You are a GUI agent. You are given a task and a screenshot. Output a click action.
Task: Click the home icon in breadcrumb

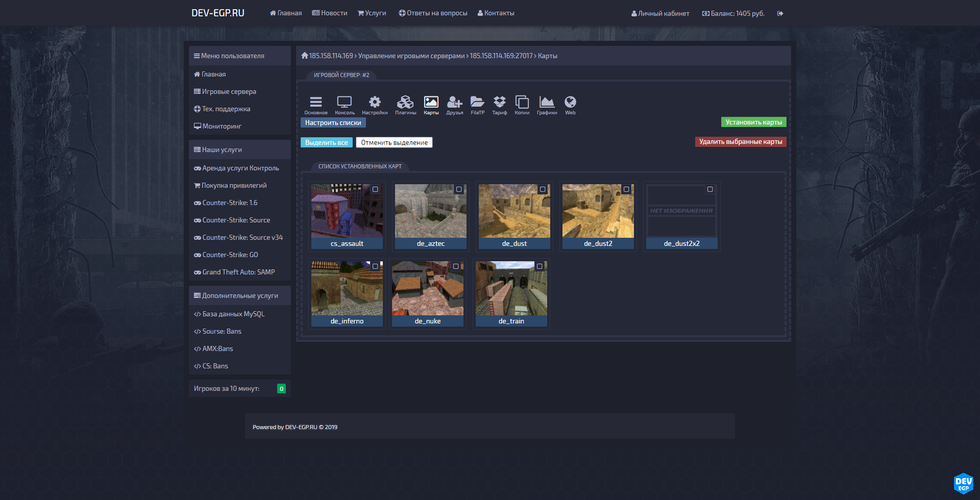[x=305, y=56]
